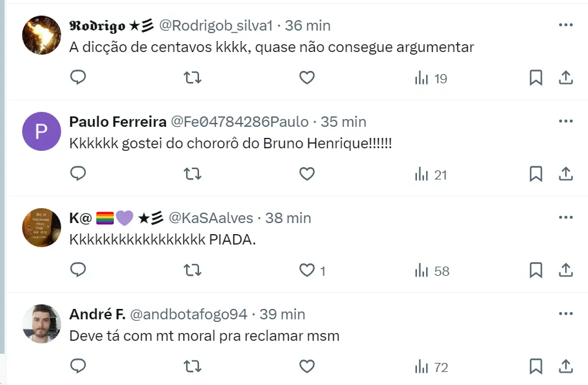
Task: Open more options menu on Paulo Ferreira's tweet
Action: 566,121
